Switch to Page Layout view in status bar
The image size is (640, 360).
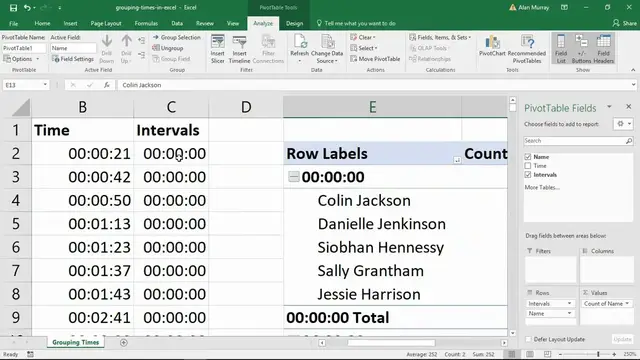point(529,354)
